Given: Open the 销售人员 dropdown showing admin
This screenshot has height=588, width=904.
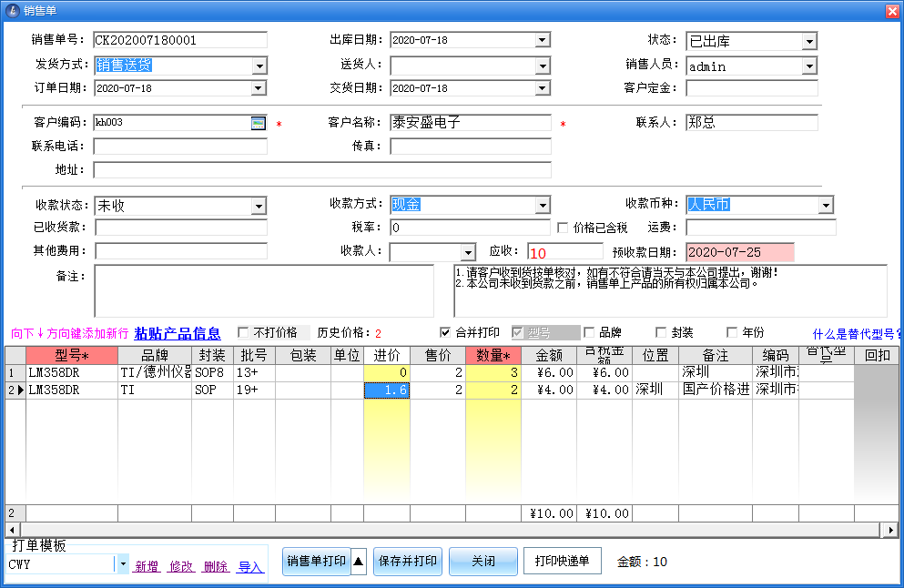Looking at the screenshot, I should point(809,66).
